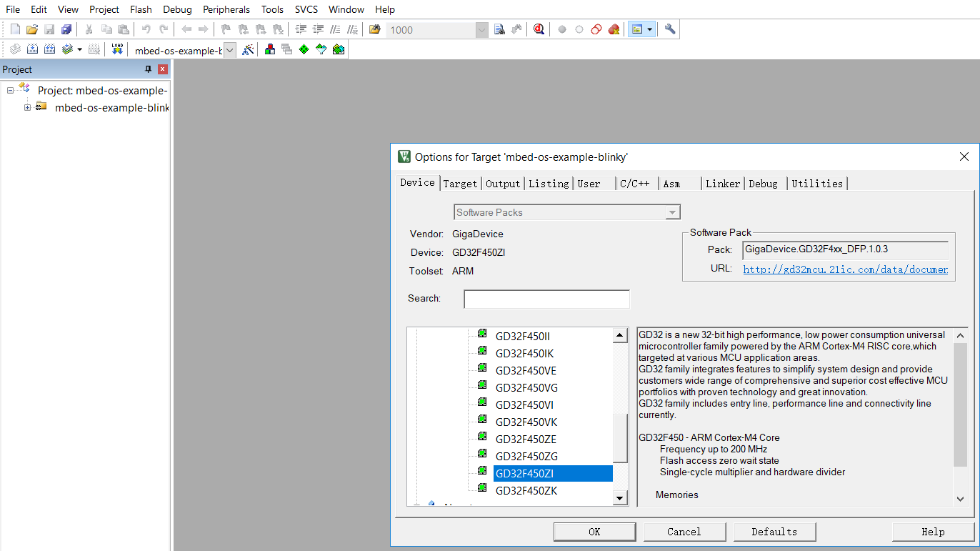Screen dimensions: 980x551
Task: Open the window layout dropdown arrow
Action: click(x=649, y=29)
